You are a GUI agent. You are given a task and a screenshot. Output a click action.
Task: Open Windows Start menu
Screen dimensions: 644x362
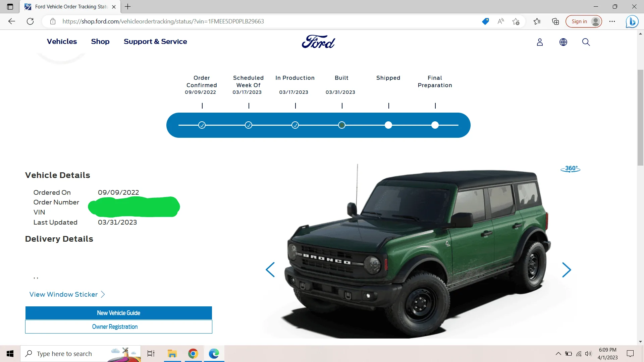[x=10, y=354]
